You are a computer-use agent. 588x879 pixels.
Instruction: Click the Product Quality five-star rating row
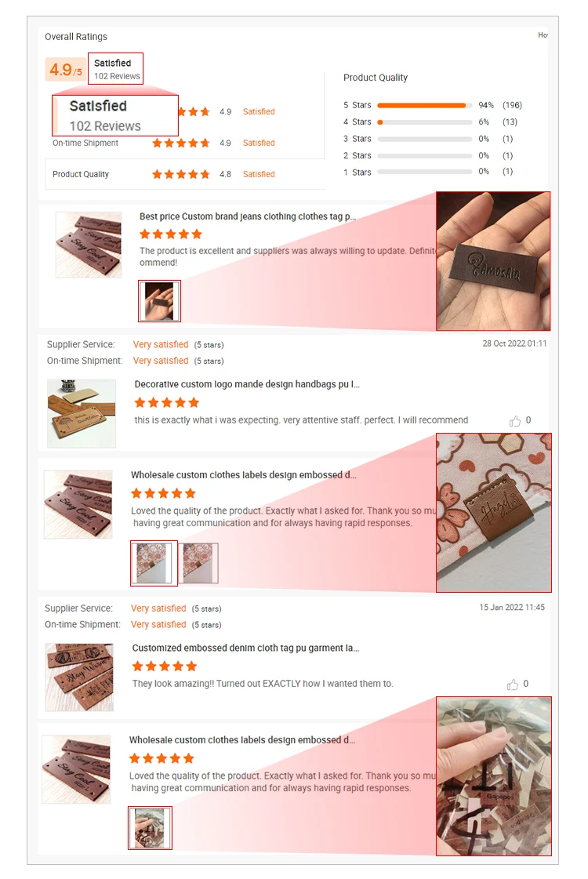(x=185, y=174)
